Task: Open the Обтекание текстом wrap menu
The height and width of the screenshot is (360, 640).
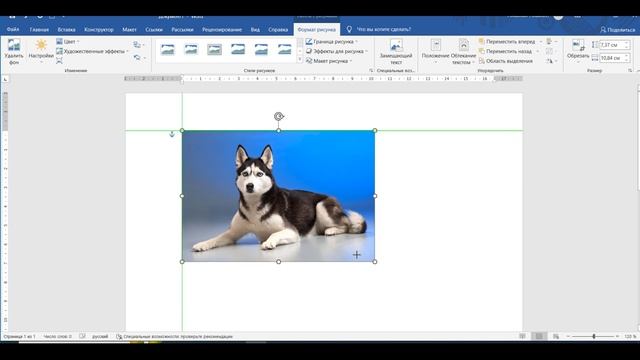Action: 463,52
